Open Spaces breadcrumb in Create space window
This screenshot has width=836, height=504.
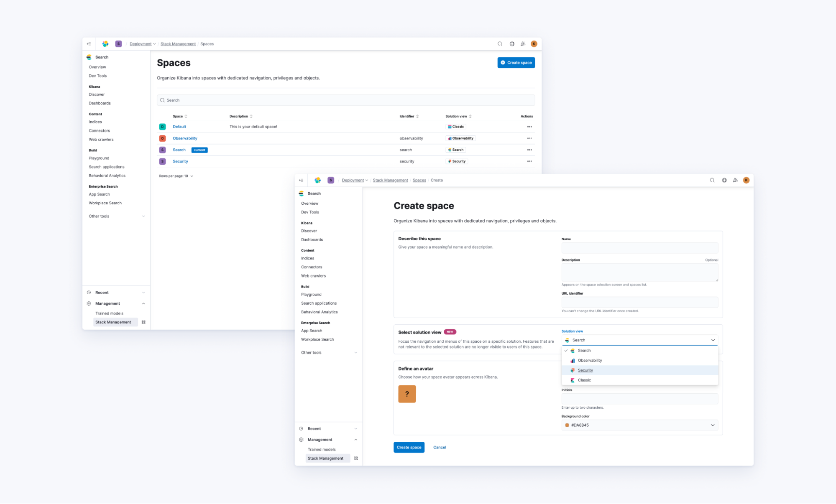point(419,180)
